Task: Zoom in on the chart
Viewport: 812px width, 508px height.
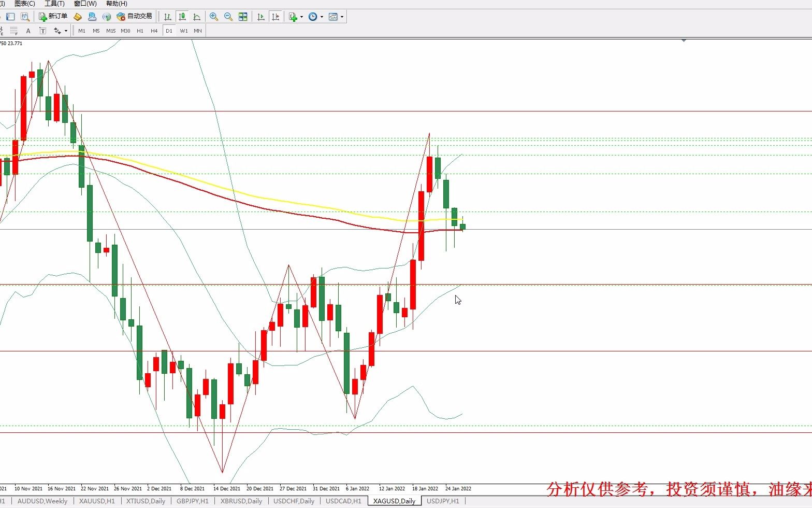Action: (214, 17)
